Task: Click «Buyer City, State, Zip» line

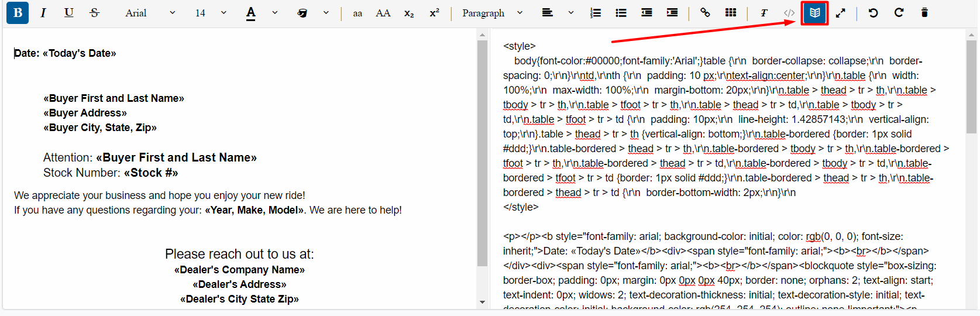Action: point(100,128)
